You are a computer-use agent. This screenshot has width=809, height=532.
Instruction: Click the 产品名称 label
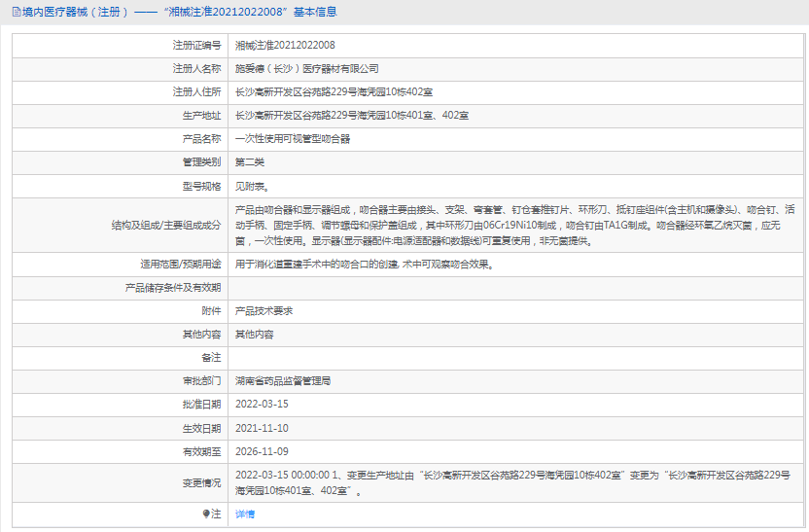coord(201,139)
